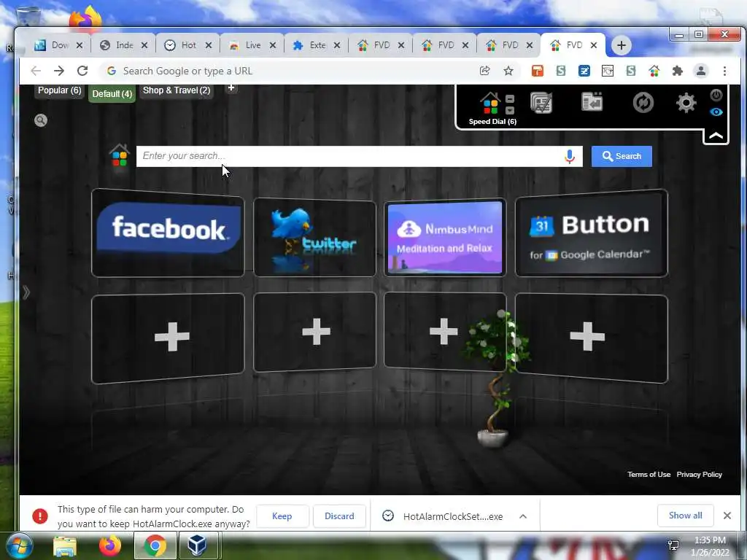
Task: Add a dial below the NimbusMind tile
Action: (x=444, y=332)
